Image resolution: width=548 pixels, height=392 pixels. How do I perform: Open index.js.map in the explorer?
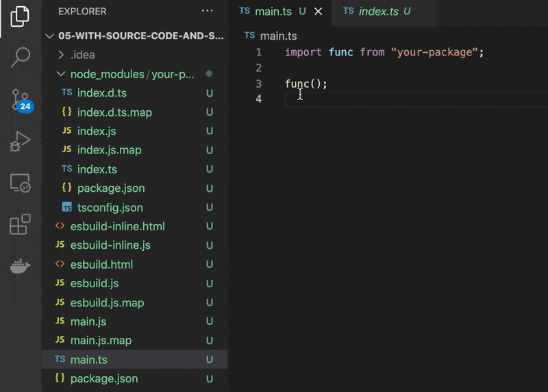(134, 150)
